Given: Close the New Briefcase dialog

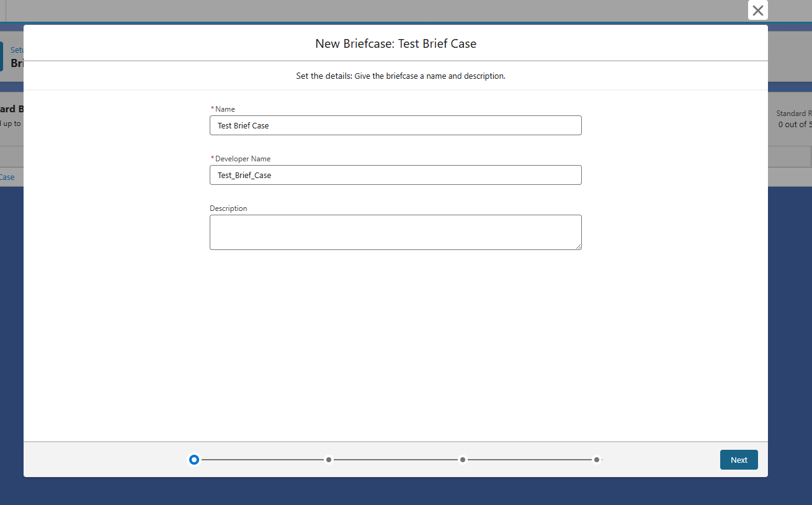Looking at the screenshot, I should pos(757,11).
